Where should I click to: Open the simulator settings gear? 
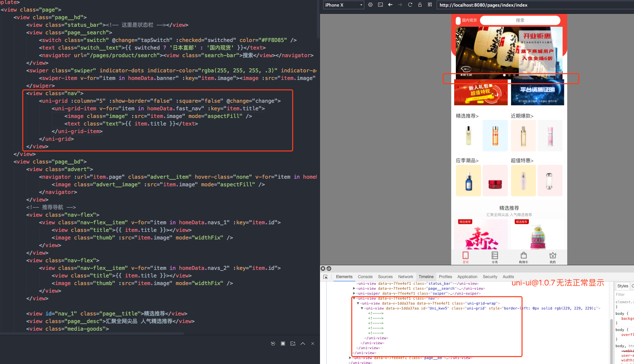pyautogui.click(x=370, y=5)
